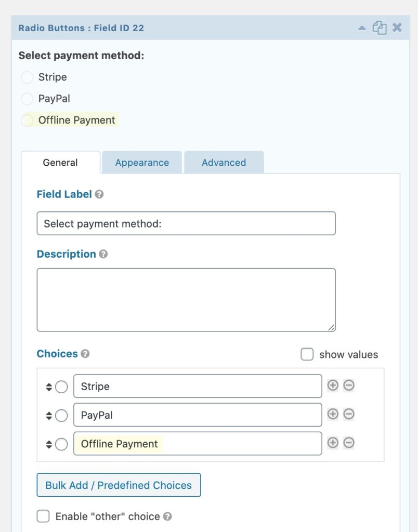Open the Choices help tooltip icon

click(x=85, y=353)
